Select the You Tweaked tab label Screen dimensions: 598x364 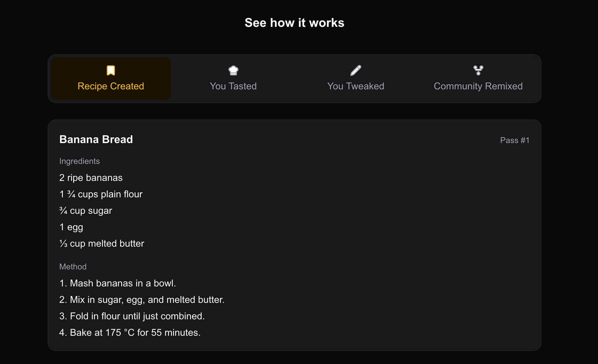coord(356,86)
